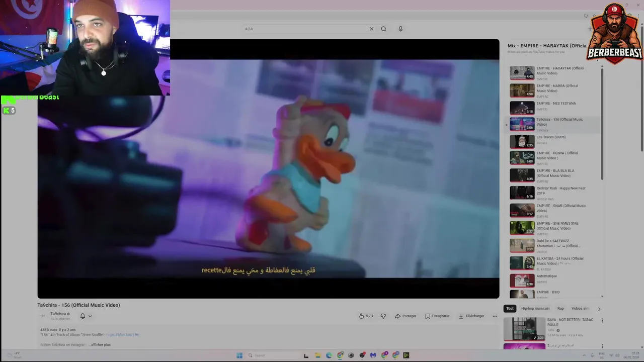Open the album link in description
644x362 pixels.
coord(122,334)
